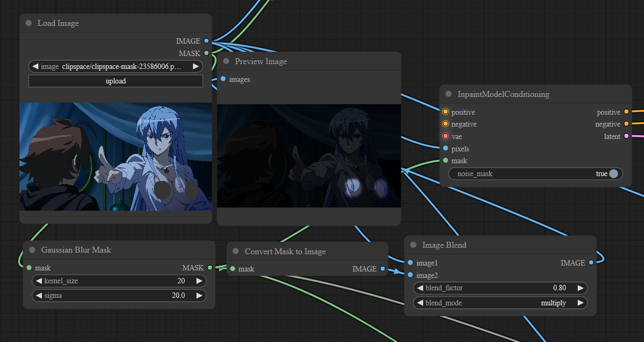Switch blend_mode to previous option
This screenshot has height=342, width=644.
(420, 303)
